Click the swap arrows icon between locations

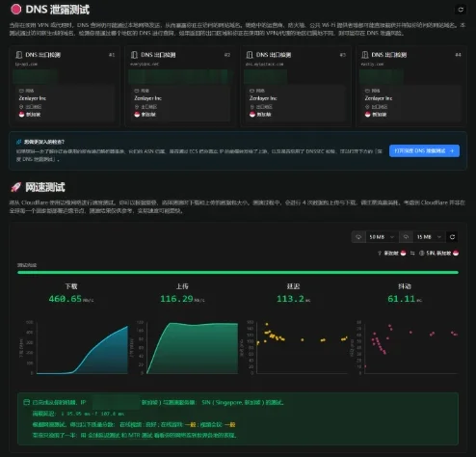[412, 254]
